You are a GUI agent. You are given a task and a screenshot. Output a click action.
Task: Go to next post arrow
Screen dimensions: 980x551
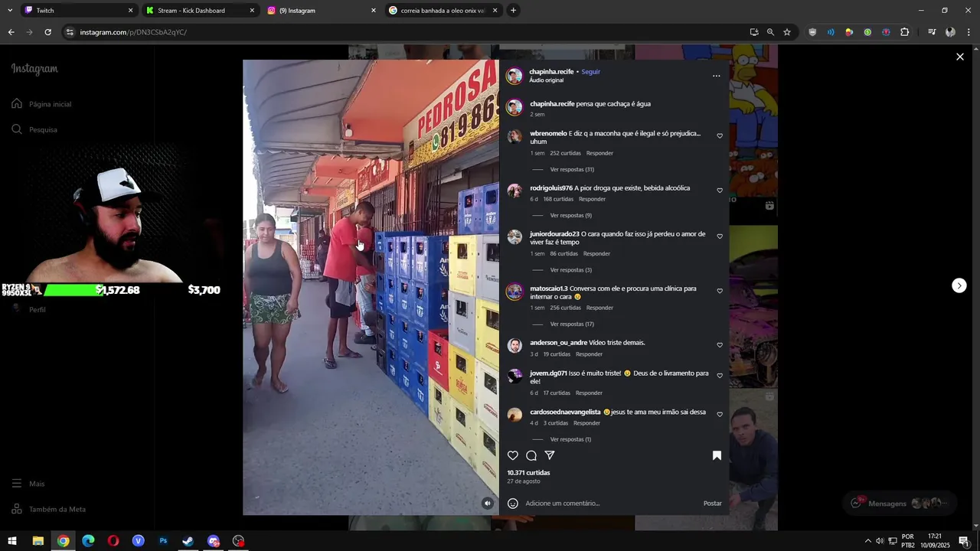(x=959, y=285)
